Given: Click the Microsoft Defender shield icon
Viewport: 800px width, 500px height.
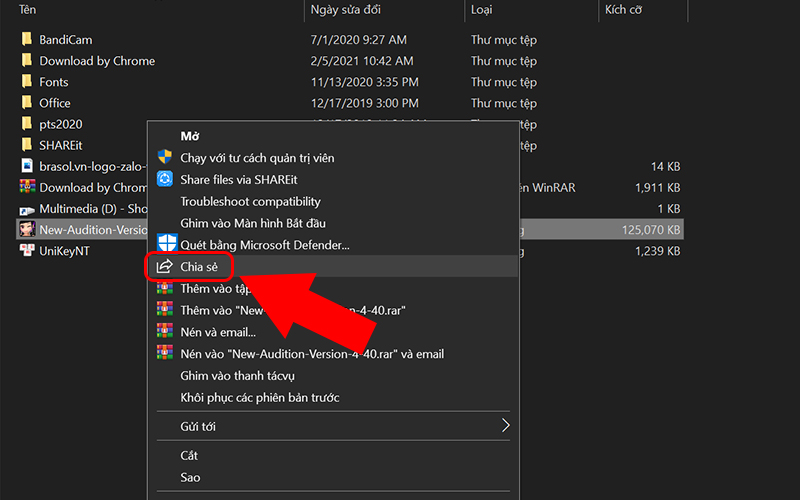Looking at the screenshot, I should coord(167,243).
